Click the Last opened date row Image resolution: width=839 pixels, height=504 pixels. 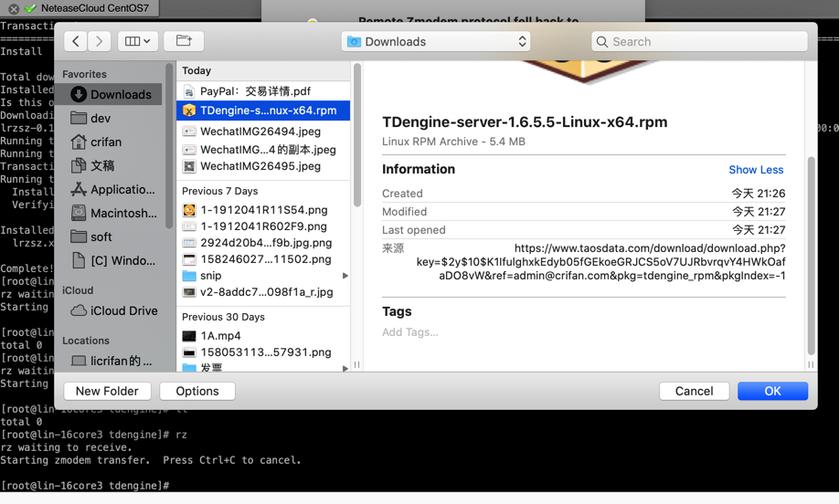(x=584, y=230)
